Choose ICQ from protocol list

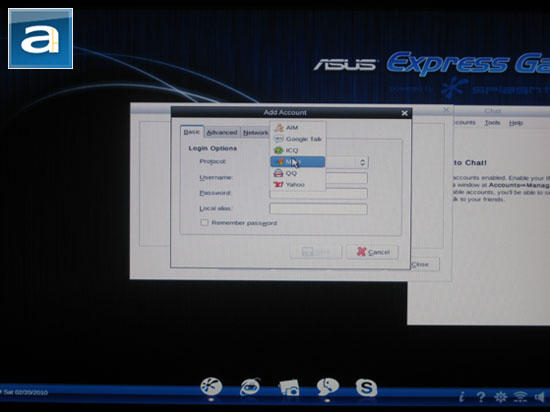click(298, 150)
